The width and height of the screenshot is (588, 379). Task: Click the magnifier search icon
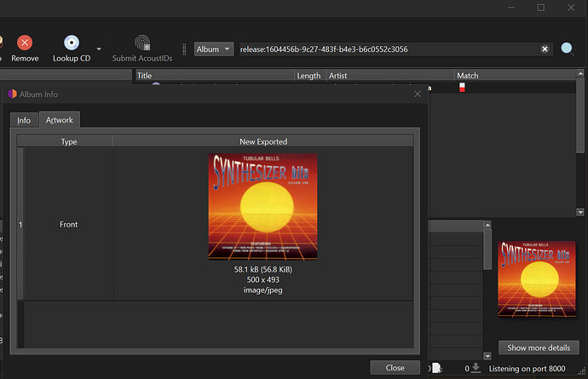(x=568, y=49)
